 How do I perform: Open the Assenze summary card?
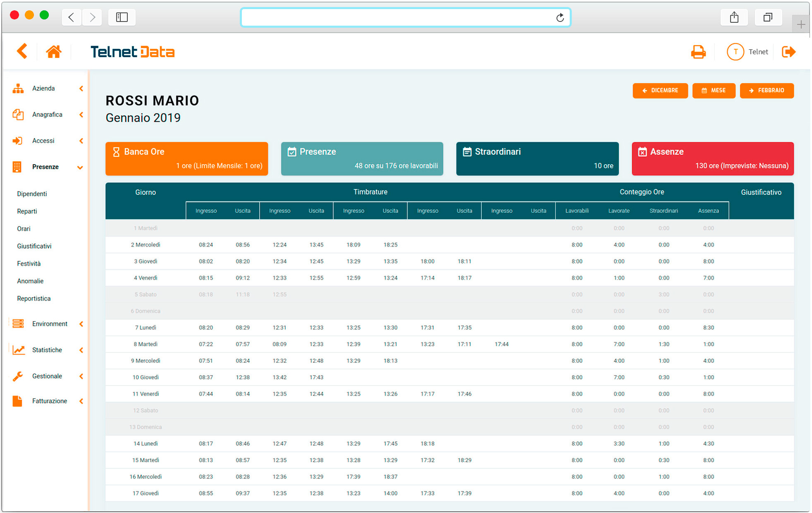(713, 159)
